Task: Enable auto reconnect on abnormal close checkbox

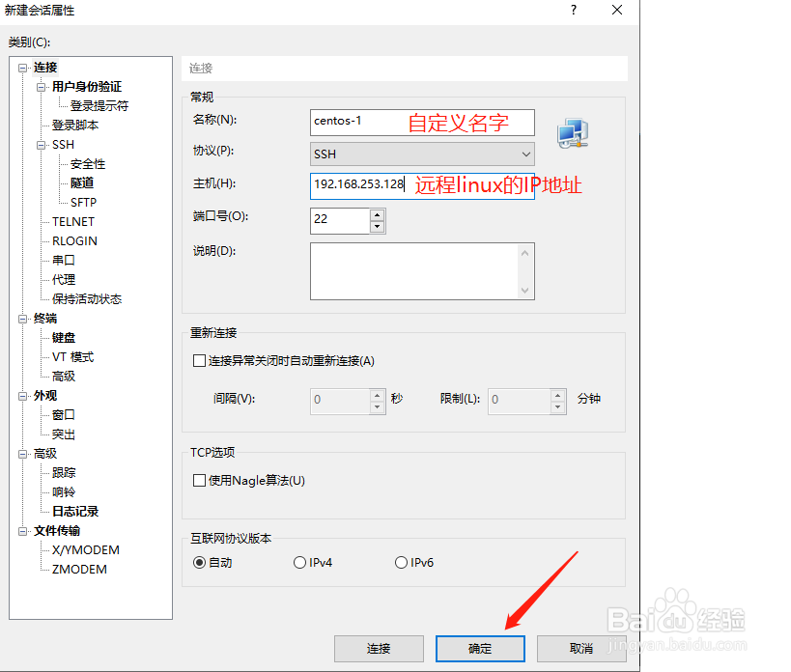Action: [199, 361]
